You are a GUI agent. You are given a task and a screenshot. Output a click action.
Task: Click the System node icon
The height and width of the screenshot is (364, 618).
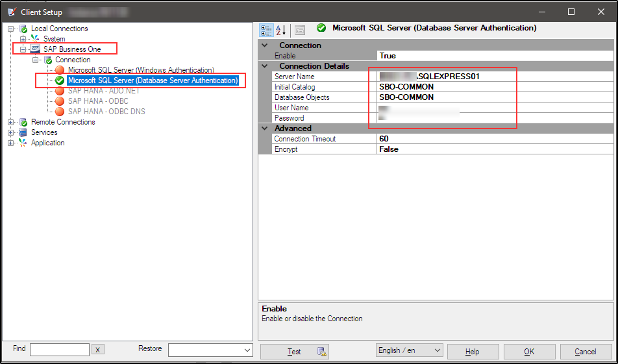pyautogui.click(x=36, y=39)
